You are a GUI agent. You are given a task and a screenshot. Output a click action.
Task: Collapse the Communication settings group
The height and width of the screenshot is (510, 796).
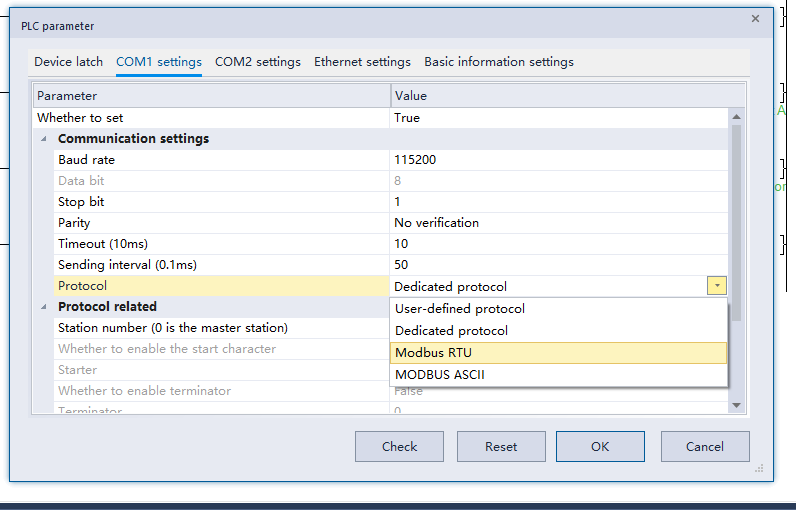click(43, 139)
